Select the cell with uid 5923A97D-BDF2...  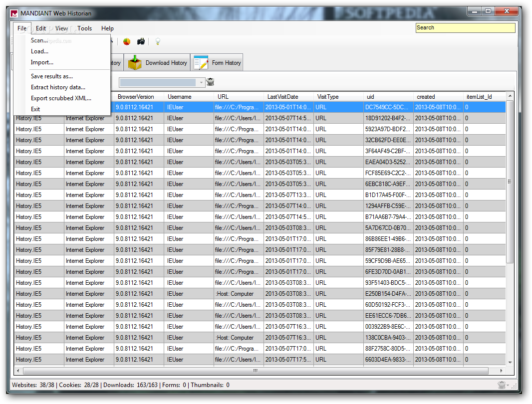[x=388, y=129]
